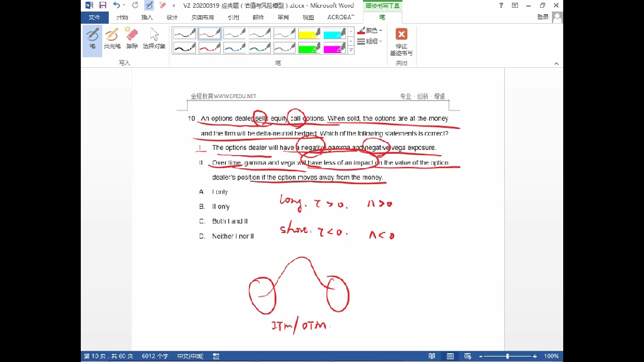Click the zoom in plus button

pos(535,356)
